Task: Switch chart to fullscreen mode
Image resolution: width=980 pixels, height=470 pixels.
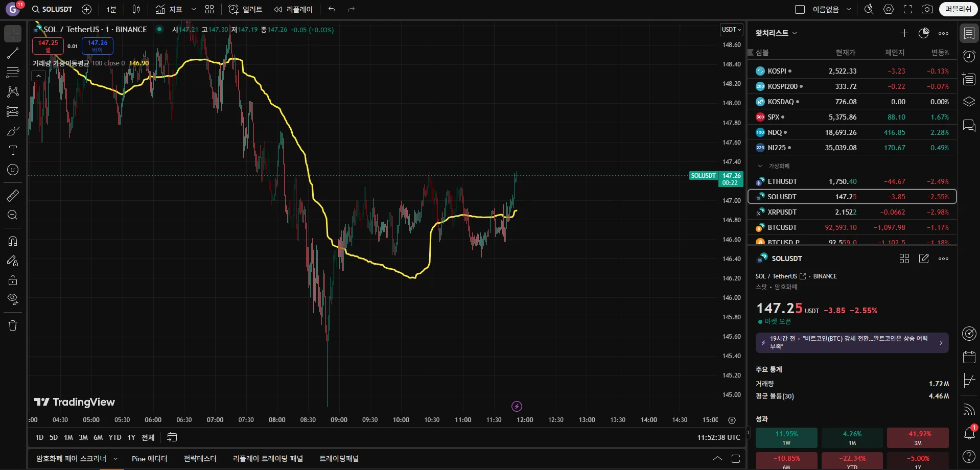Action: click(x=908, y=9)
